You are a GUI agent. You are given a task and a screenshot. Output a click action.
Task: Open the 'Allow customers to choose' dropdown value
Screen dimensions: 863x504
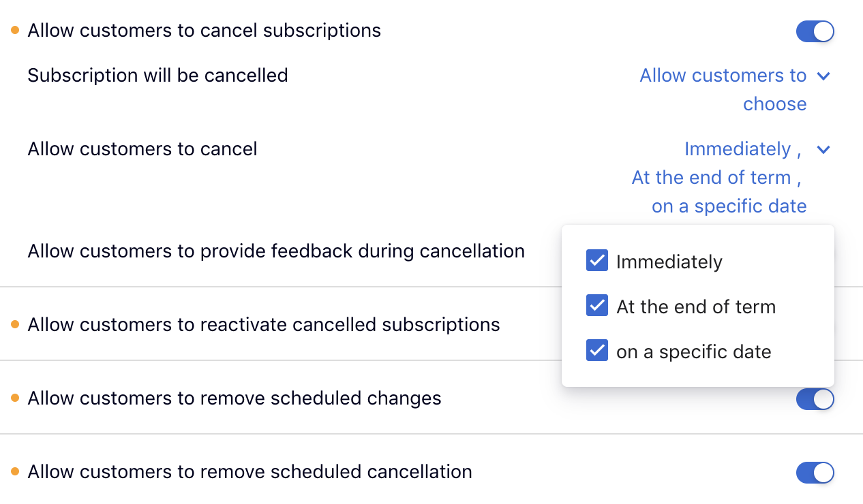point(723,89)
